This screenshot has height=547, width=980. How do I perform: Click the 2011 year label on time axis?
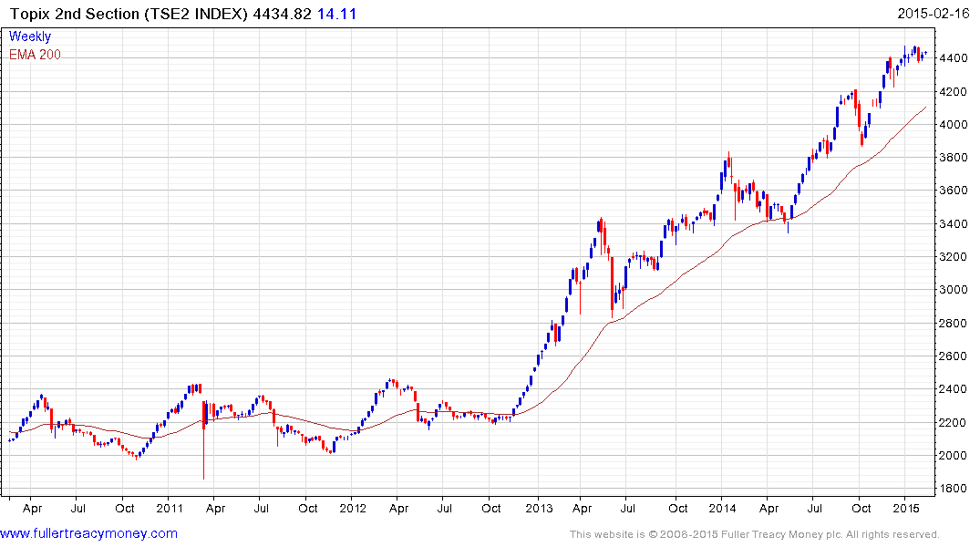[x=170, y=508]
